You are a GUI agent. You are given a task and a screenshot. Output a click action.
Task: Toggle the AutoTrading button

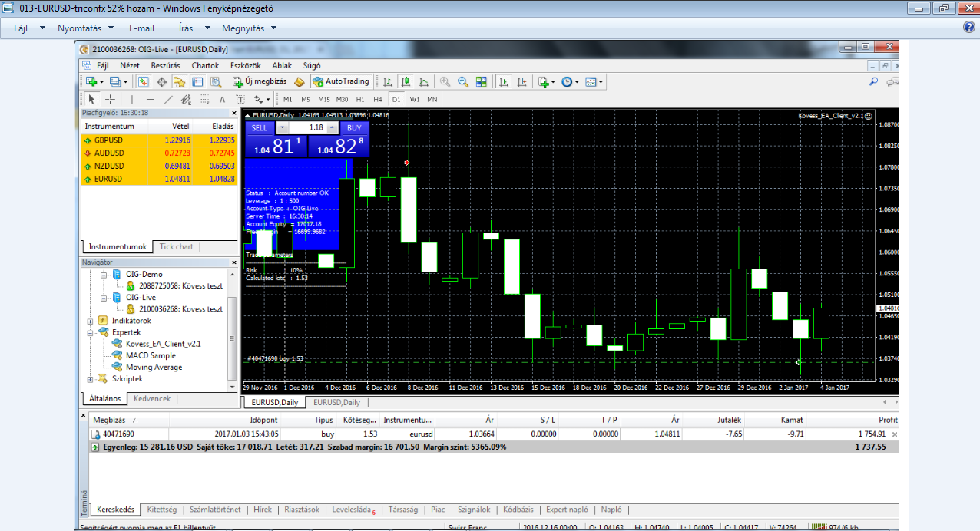(x=342, y=81)
